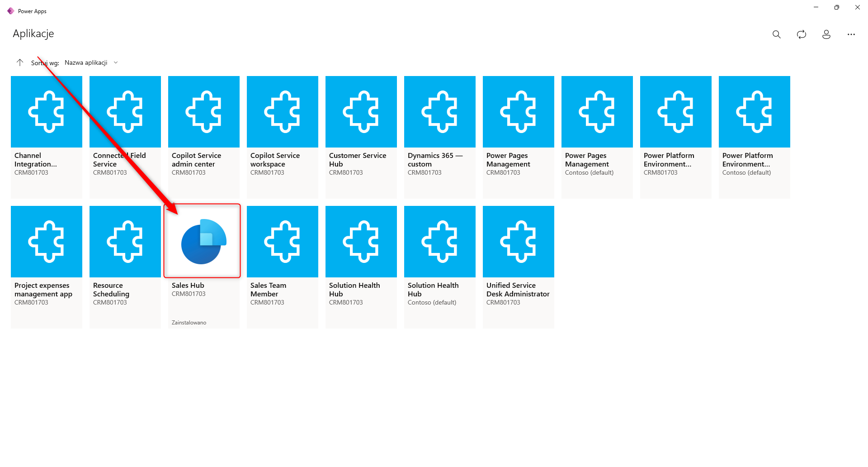The width and height of the screenshot is (868, 467).
Task: Toggle sort direction arrow
Action: click(20, 62)
